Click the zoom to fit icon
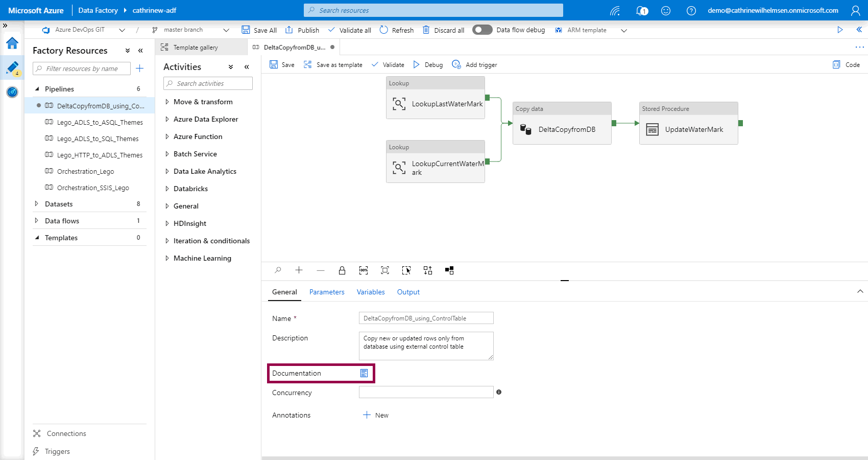 pos(385,270)
